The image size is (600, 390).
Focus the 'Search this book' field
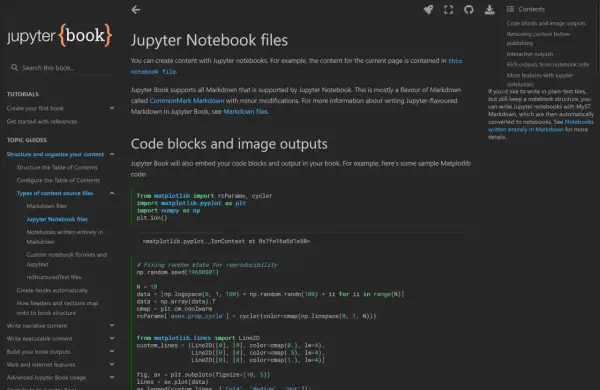coord(61,68)
